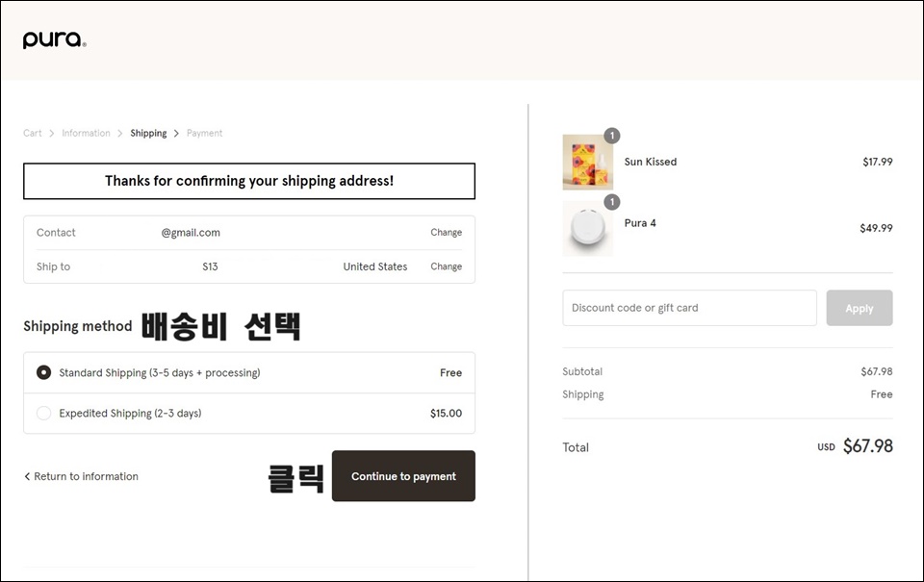
Task: Click Continue to payment button
Action: pos(403,476)
